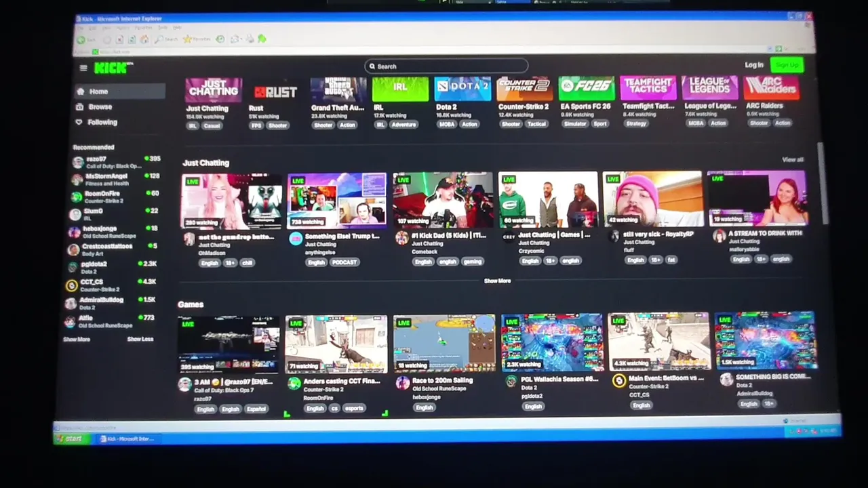The height and width of the screenshot is (488, 868).
Task: Click the green Sign Up button
Action: [787, 65]
